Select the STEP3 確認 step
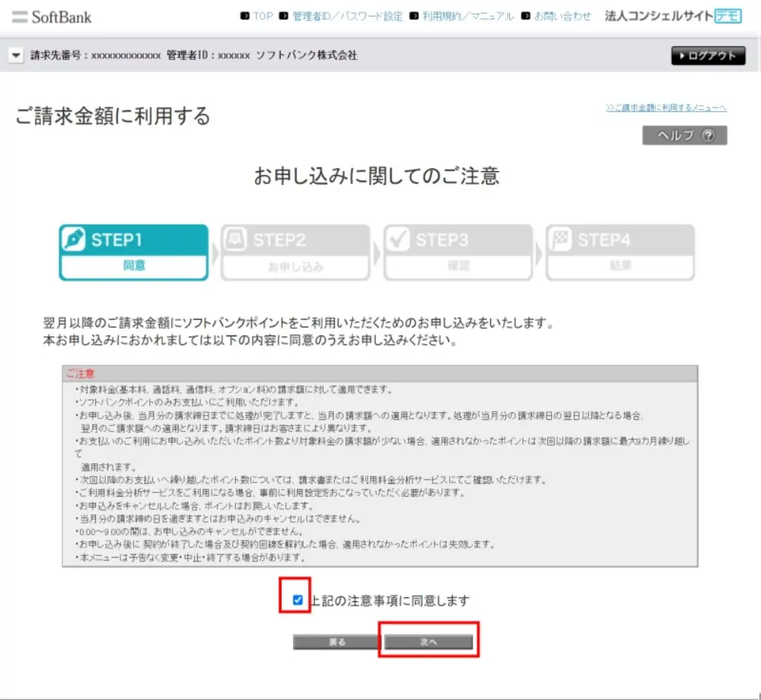This screenshot has width=761, height=700. tap(458, 253)
